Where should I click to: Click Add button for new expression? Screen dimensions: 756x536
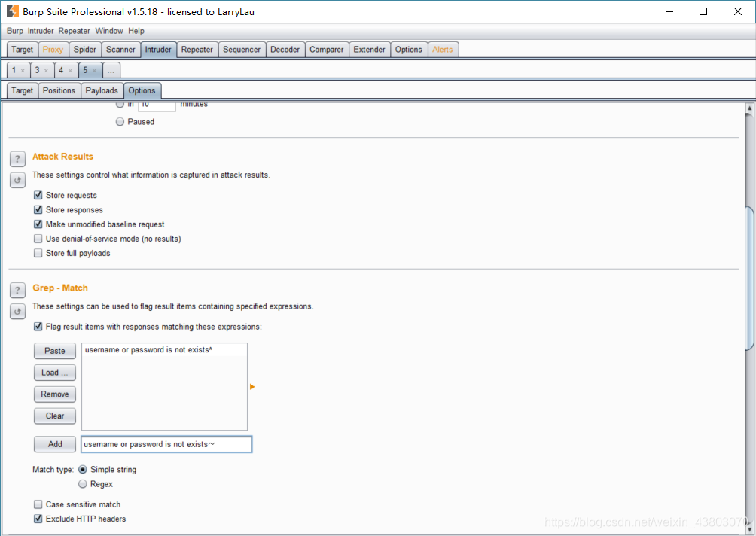55,444
